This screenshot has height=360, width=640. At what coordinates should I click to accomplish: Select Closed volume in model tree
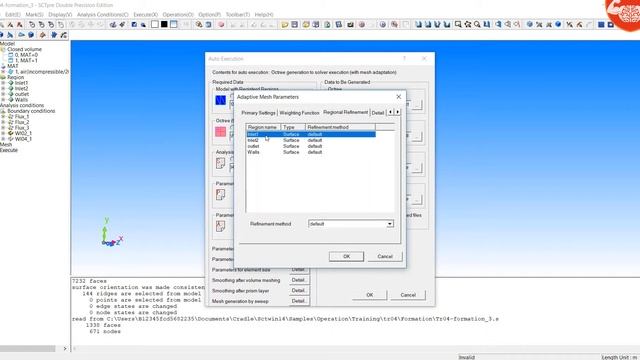tap(24, 49)
